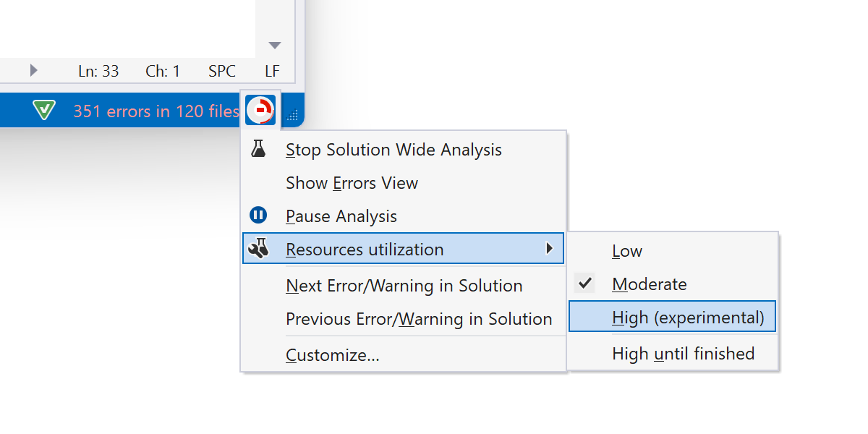The image size is (868, 434).
Task: Choose Low resources utilization
Action: coord(627,251)
